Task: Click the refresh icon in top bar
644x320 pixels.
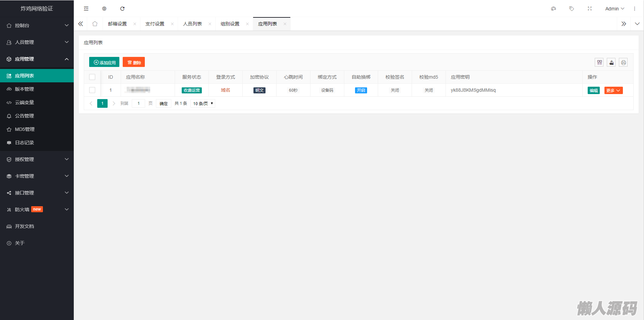Action: tap(122, 9)
